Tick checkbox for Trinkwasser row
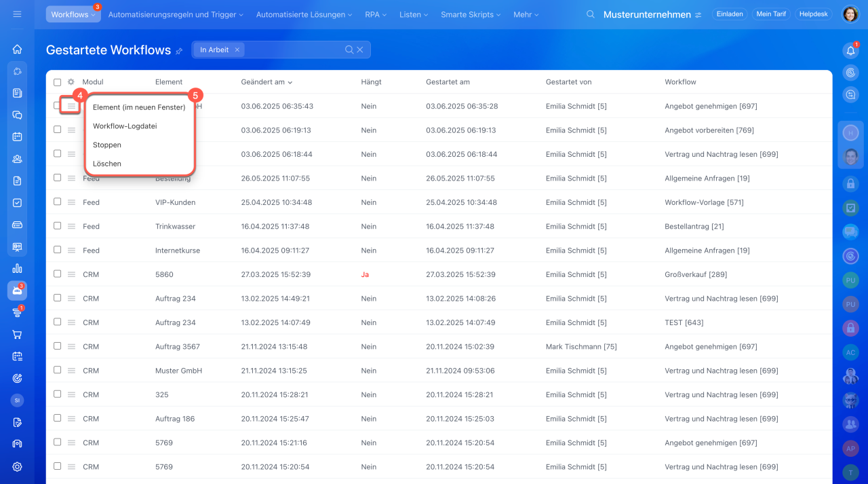This screenshot has width=868, height=484. tap(57, 226)
